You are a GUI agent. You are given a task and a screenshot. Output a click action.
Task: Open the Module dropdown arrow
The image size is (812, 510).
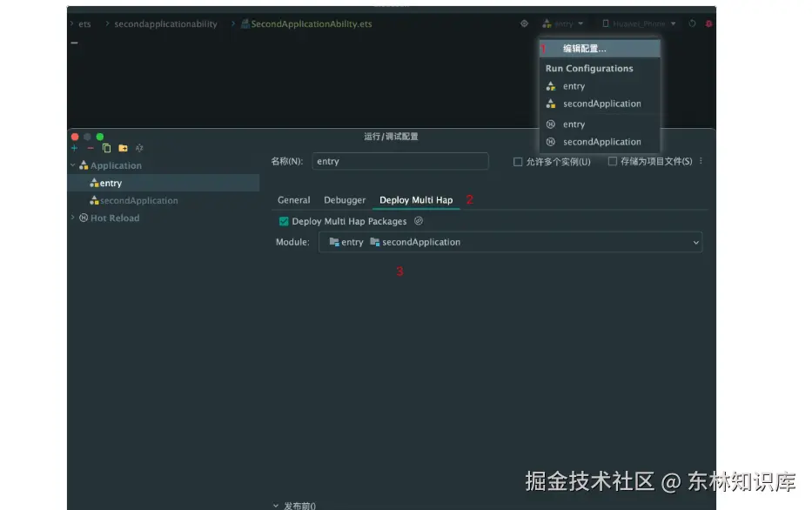point(696,242)
